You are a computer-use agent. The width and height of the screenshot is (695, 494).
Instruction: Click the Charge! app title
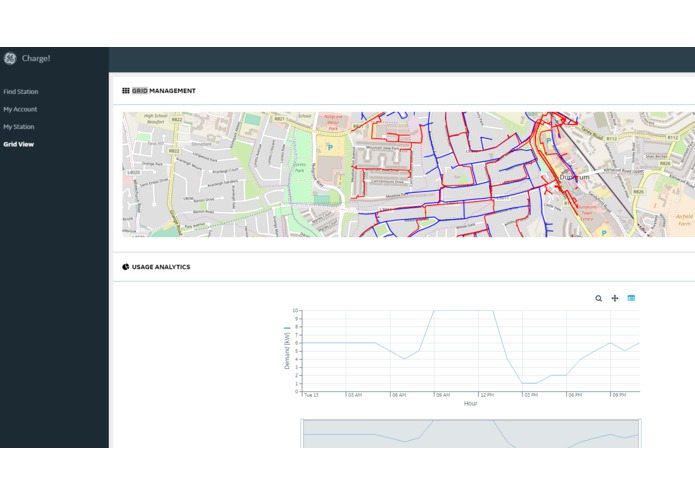(36, 58)
